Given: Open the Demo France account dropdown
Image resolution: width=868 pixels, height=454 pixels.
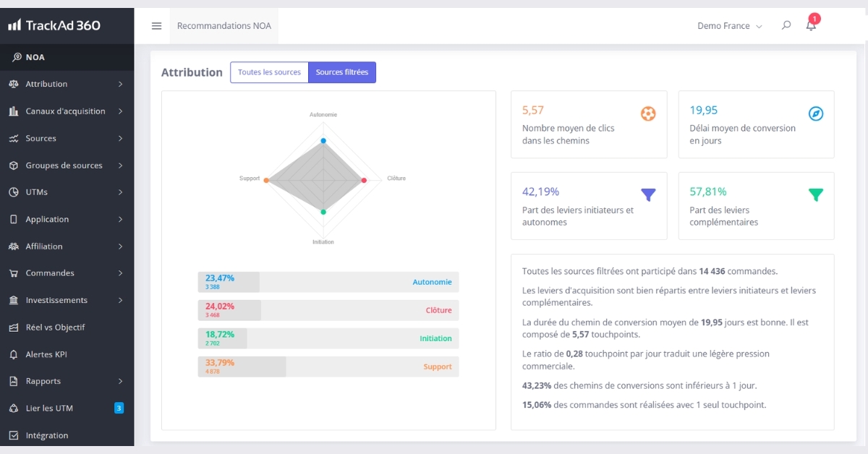Looking at the screenshot, I should (x=729, y=26).
